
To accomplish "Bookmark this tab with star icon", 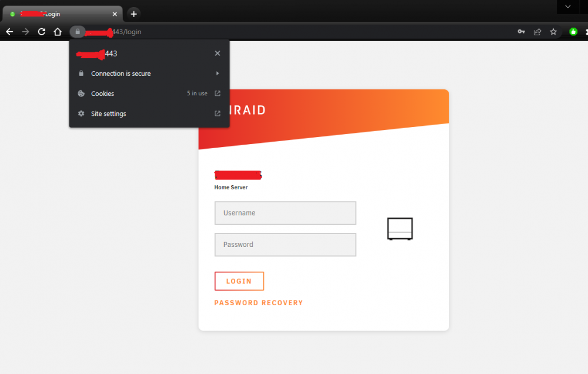I will (553, 32).
